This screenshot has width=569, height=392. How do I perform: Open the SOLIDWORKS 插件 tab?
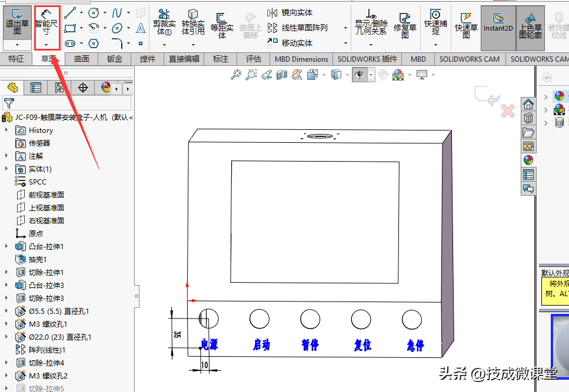pos(367,59)
